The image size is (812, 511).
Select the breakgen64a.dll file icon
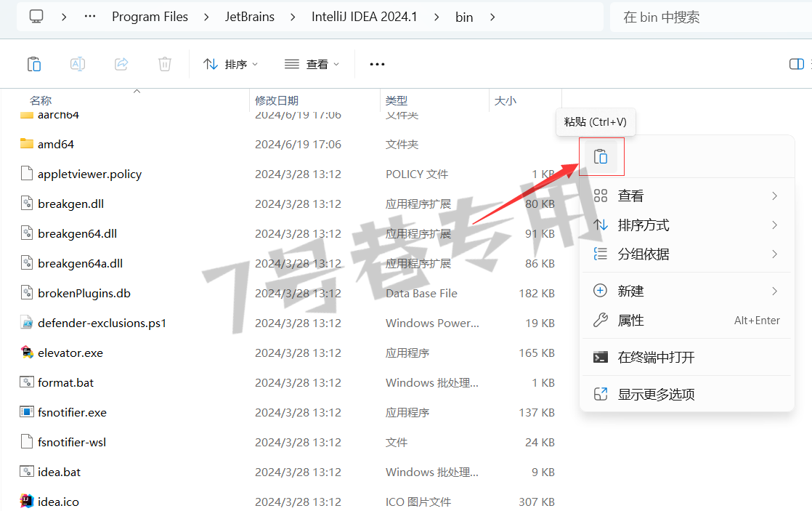[27, 262]
